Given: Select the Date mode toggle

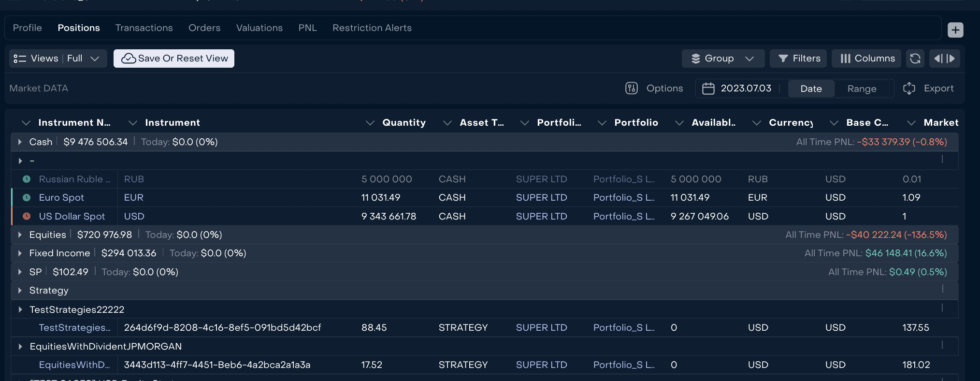Looking at the screenshot, I should coord(811,89).
